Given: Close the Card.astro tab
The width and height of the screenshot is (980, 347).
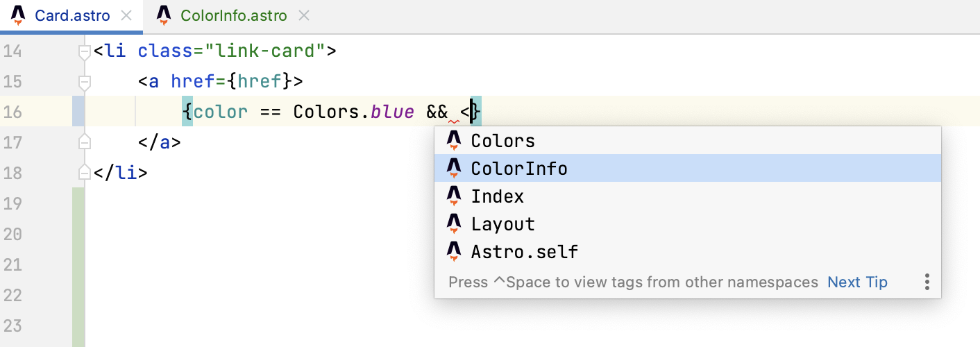Looking at the screenshot, I should pos(126,15).
